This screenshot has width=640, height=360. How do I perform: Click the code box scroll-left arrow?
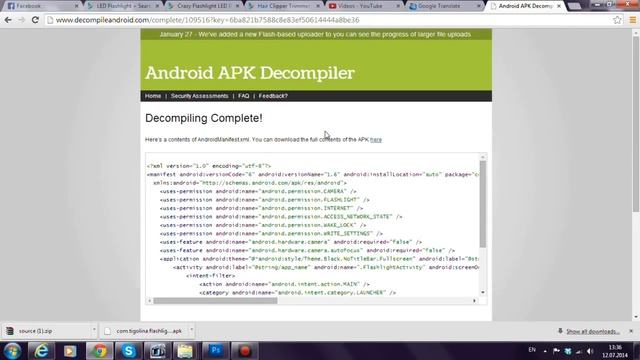149,301
